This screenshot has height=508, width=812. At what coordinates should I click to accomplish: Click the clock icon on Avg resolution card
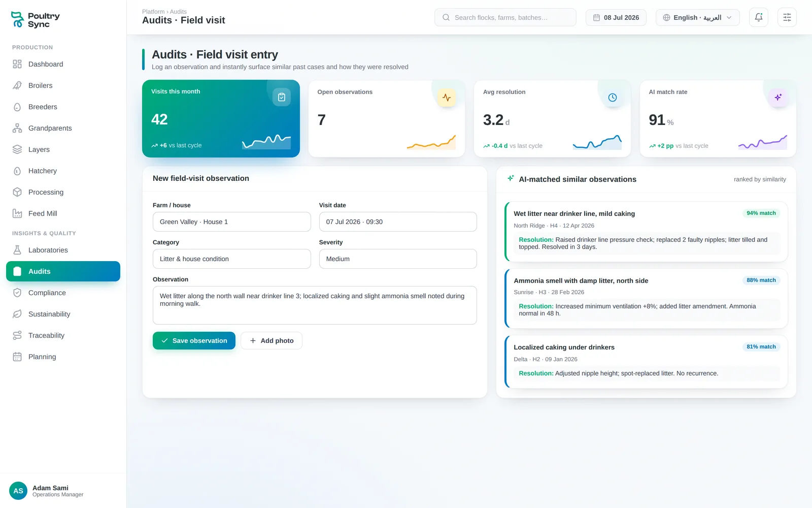point(613,98)
